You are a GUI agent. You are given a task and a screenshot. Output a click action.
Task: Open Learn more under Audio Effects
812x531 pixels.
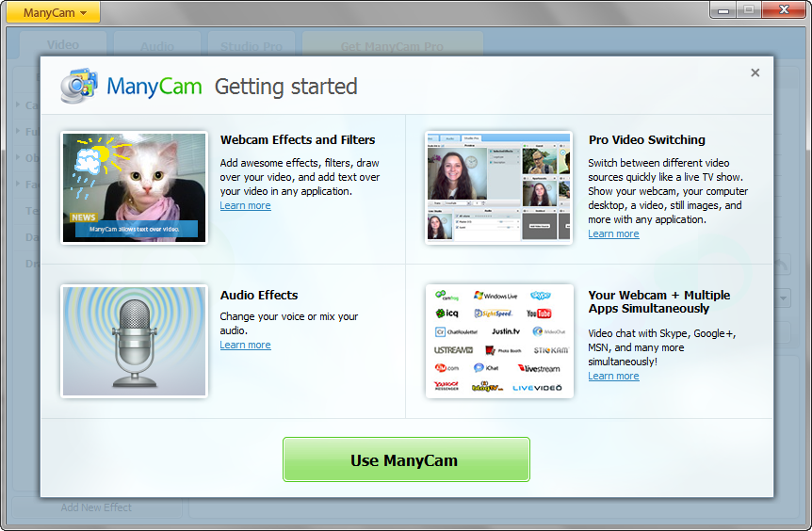pyautogui.click(x=245, y=345)
